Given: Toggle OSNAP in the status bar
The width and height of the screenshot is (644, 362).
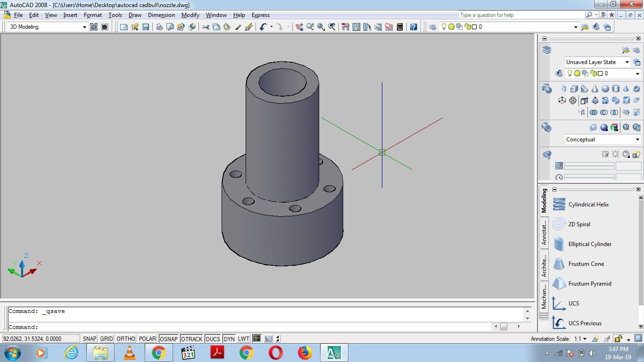Looking at the screenshot, I should point(168,338).
